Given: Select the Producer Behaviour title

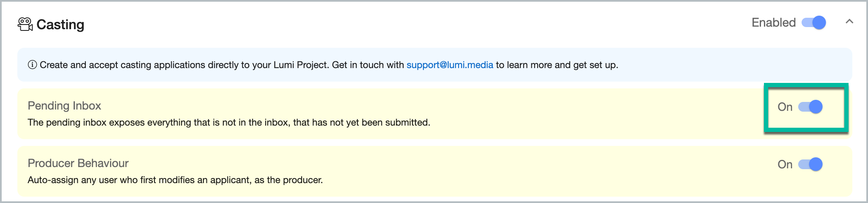Looking at the screenshot, I should [x=78, y=163].
